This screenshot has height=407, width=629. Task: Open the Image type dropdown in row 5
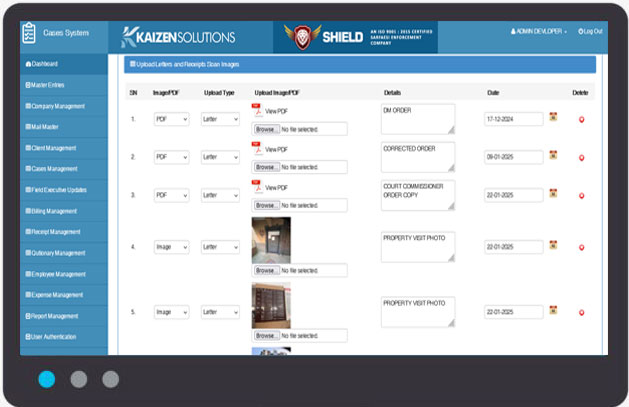(x=171, y=312)
